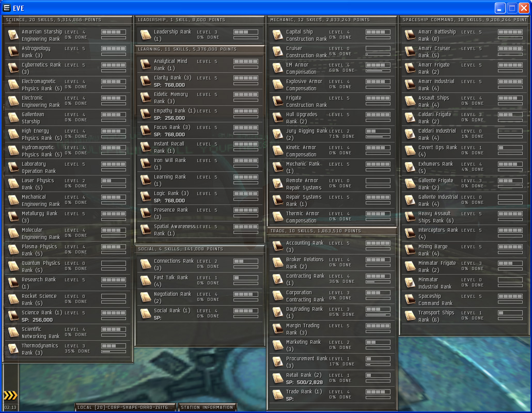
Task: Click the Jury Rigging skill book icon
Action: (278, 134)
